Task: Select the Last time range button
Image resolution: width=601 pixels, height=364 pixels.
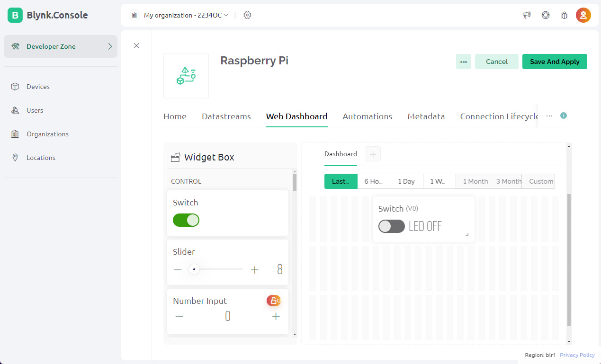Action: [x=341, y=181]
